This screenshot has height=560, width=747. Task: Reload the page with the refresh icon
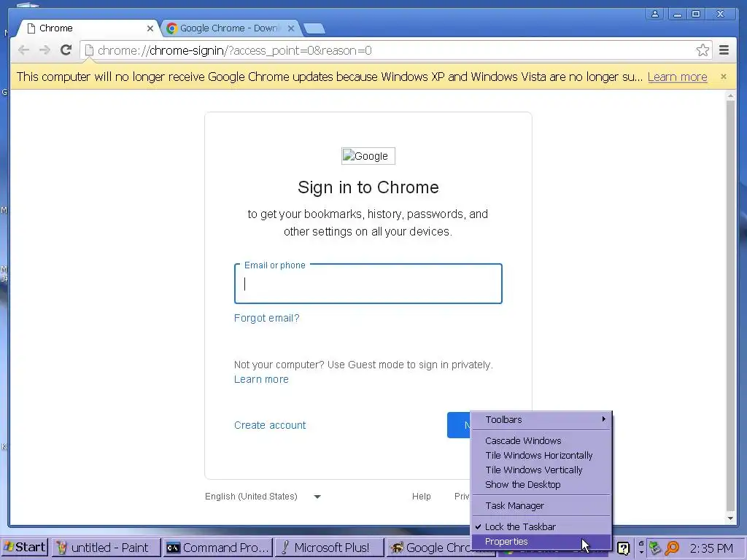(x=66, y=50)
